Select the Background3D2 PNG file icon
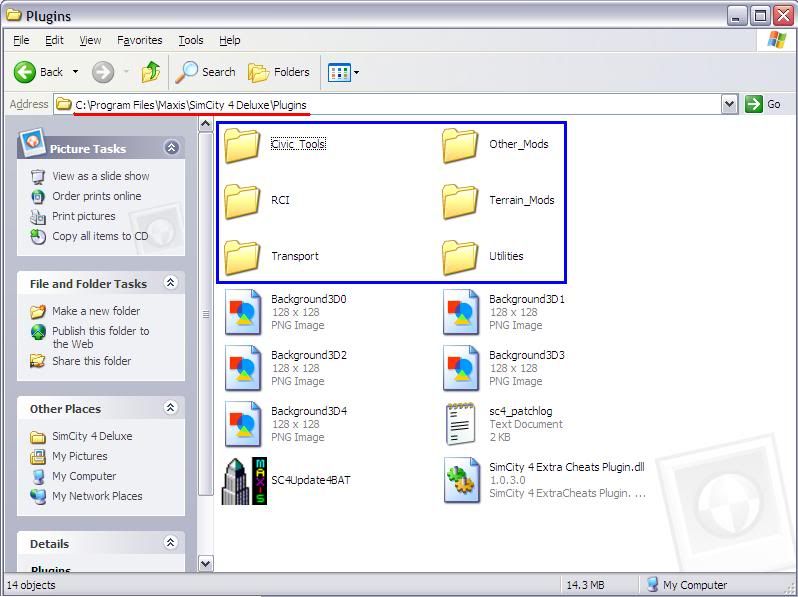798x597 pixels. 243,368
